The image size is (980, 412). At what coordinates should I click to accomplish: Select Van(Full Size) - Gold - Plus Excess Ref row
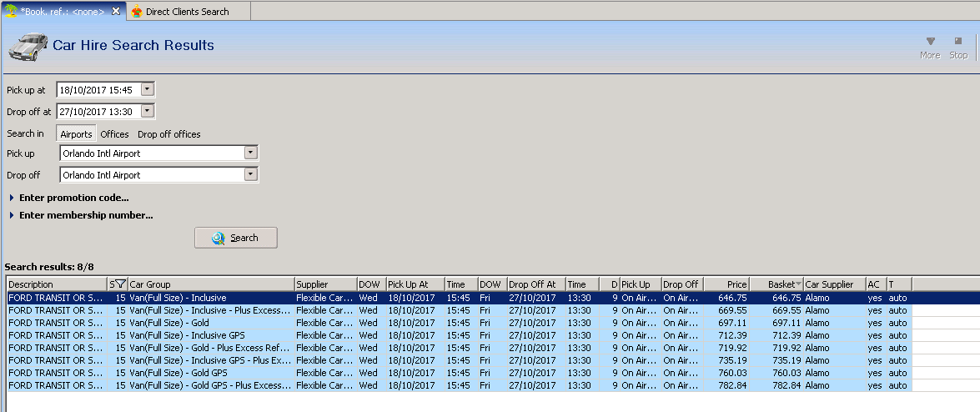tap(460, 348)
